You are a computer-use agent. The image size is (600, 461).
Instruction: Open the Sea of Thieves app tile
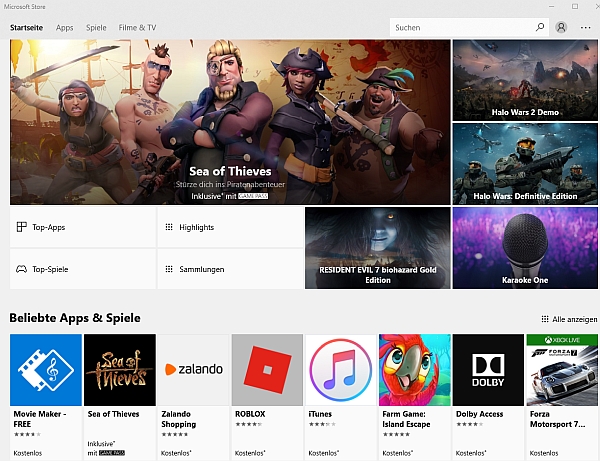click(x=120, y=370)
